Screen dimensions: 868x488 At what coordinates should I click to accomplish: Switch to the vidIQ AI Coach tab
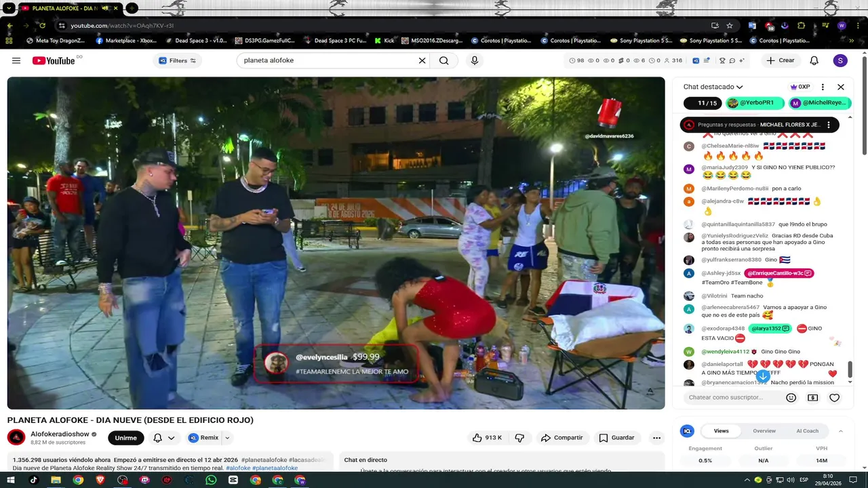807,431
